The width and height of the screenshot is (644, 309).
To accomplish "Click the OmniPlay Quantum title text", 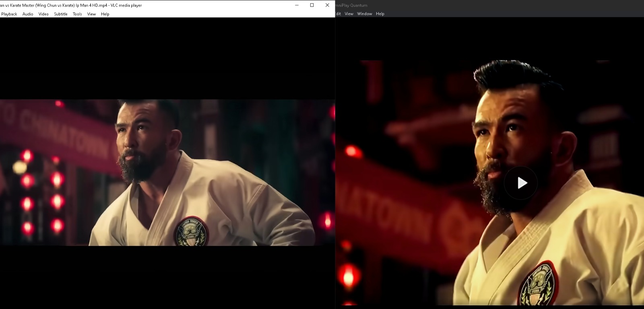I will [351, 5].
